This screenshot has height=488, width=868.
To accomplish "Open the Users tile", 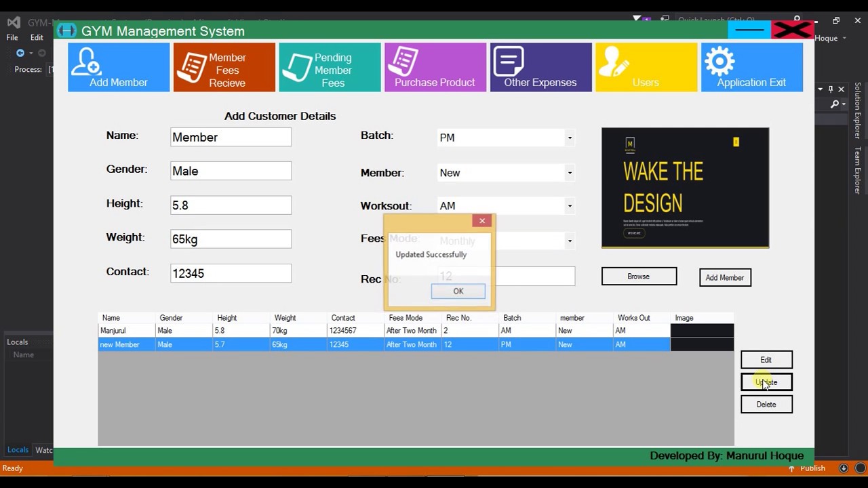I will (646, 67).
